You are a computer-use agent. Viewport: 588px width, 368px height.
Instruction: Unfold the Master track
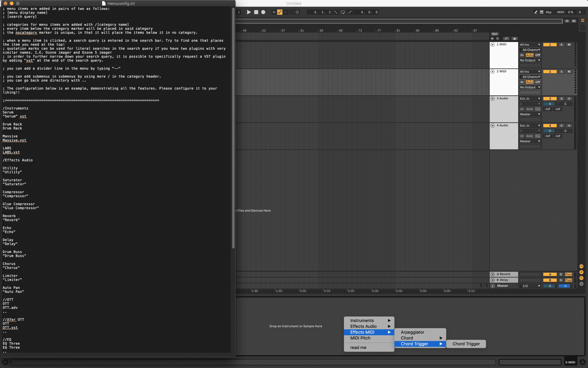click(x=492, y=286)
